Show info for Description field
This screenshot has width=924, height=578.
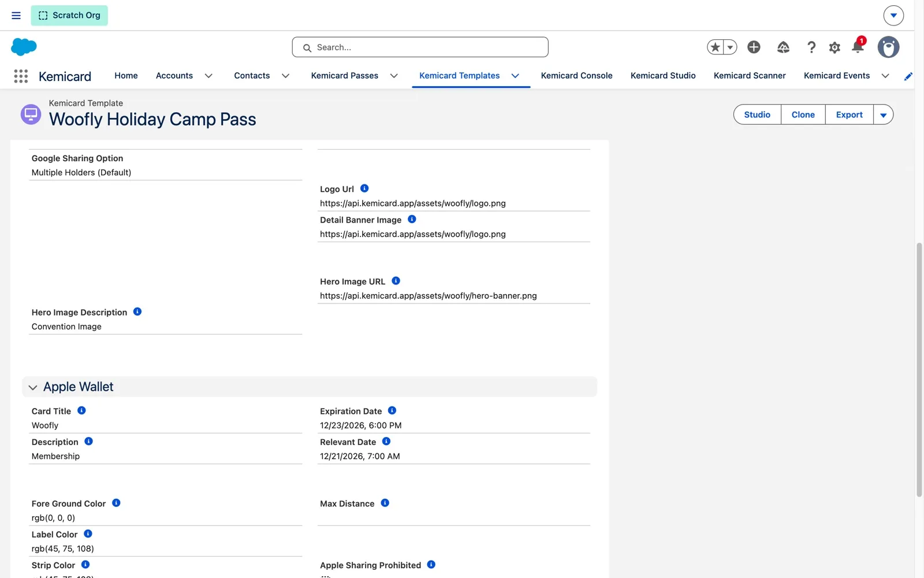(x=88, y=441)
